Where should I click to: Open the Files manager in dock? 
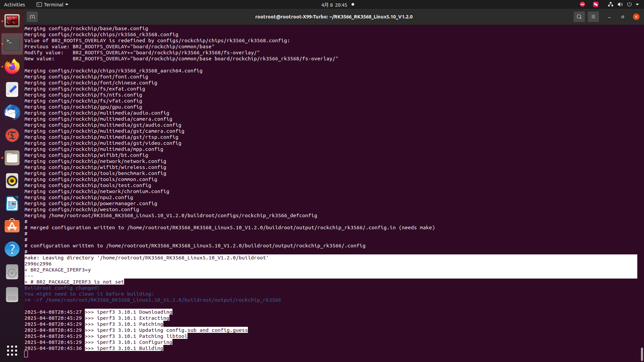coord(12,158)
